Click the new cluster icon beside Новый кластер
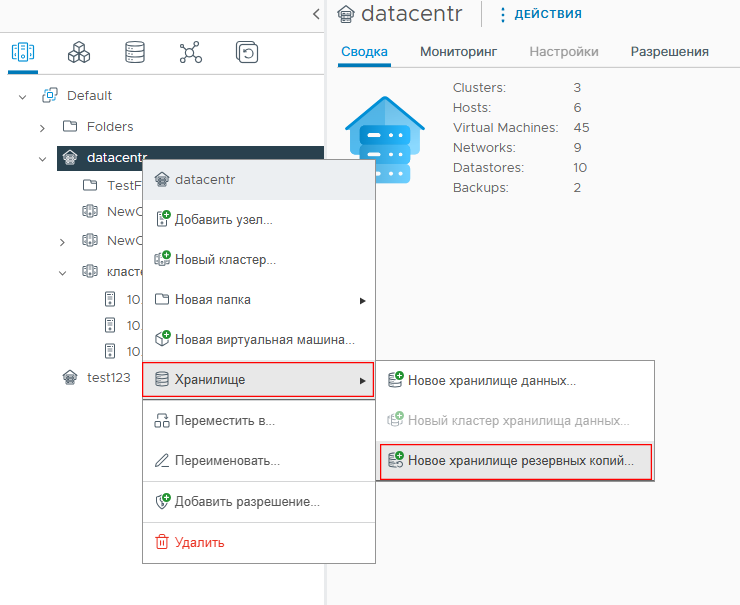This screenshot has height=605, width=740. [162, 259]
